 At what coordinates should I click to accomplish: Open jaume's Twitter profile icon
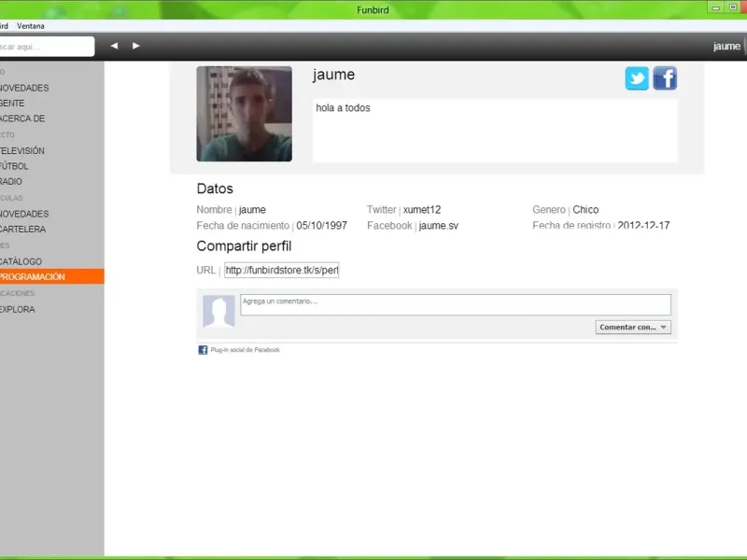[x=637, y=78]
